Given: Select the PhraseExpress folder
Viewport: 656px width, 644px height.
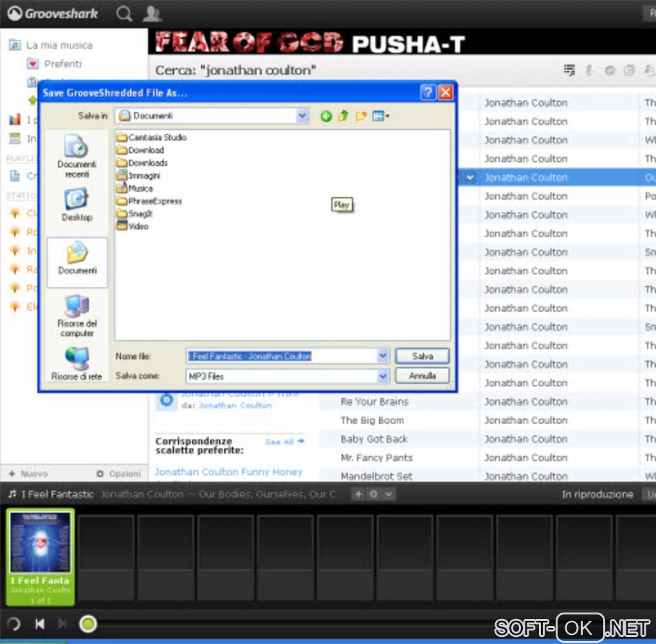Looking at the screenshot, I should coord(150,201).
